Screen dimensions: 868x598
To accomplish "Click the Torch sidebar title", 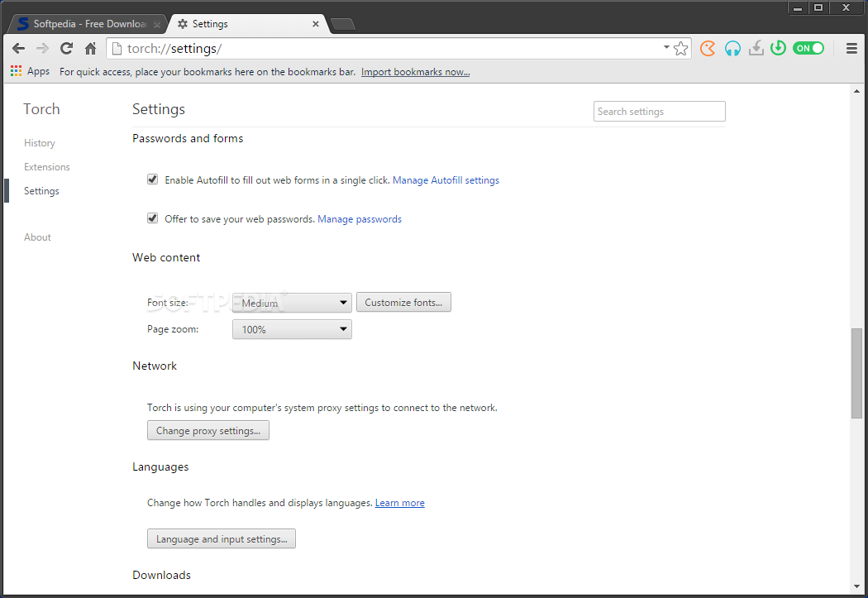I will tap(41, 109).
